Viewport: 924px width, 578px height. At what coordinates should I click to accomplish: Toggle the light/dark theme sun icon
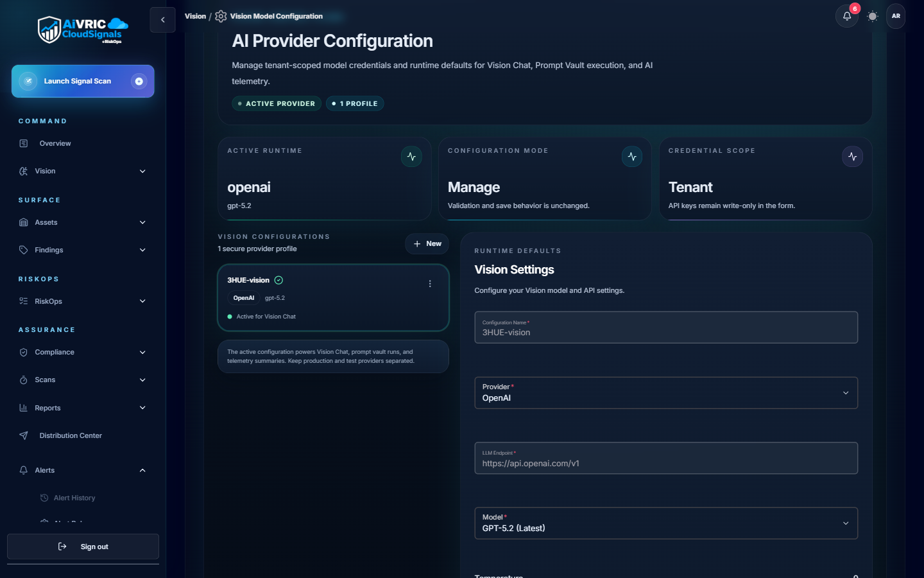[872, 16]
